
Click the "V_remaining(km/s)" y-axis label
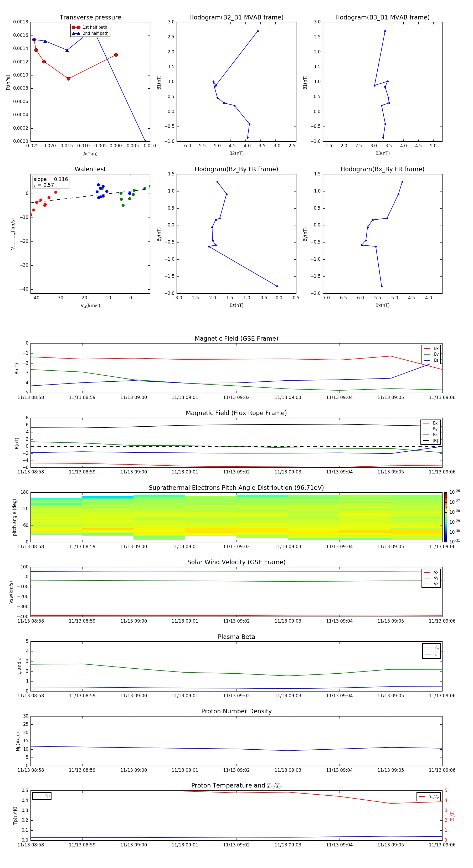[x=13, y=234]
